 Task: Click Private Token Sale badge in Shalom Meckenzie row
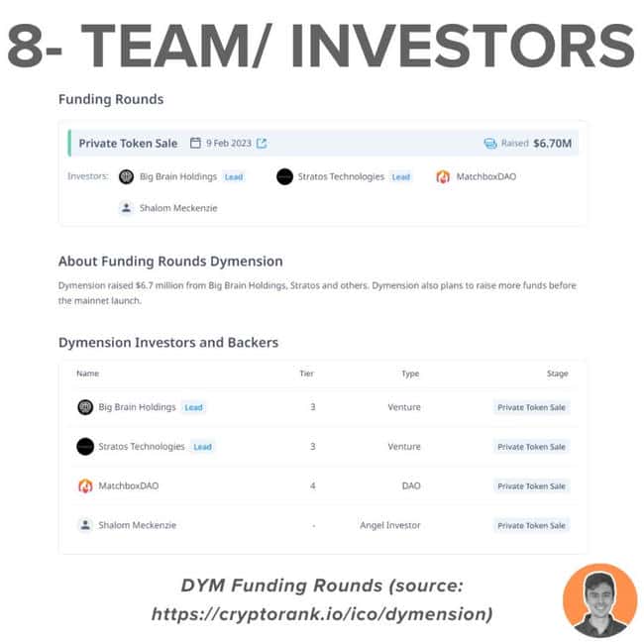coord(531,525)
